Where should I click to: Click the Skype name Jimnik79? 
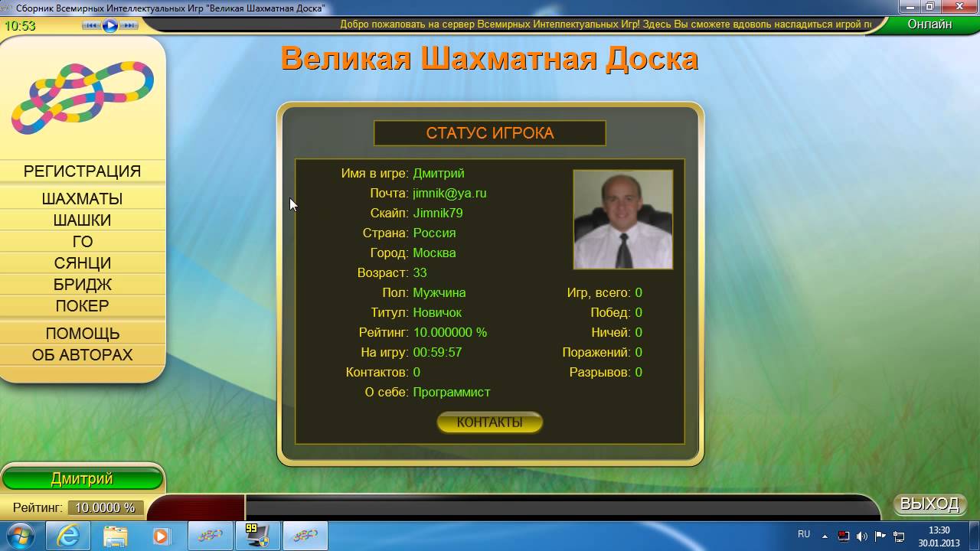tap(438, 213)
